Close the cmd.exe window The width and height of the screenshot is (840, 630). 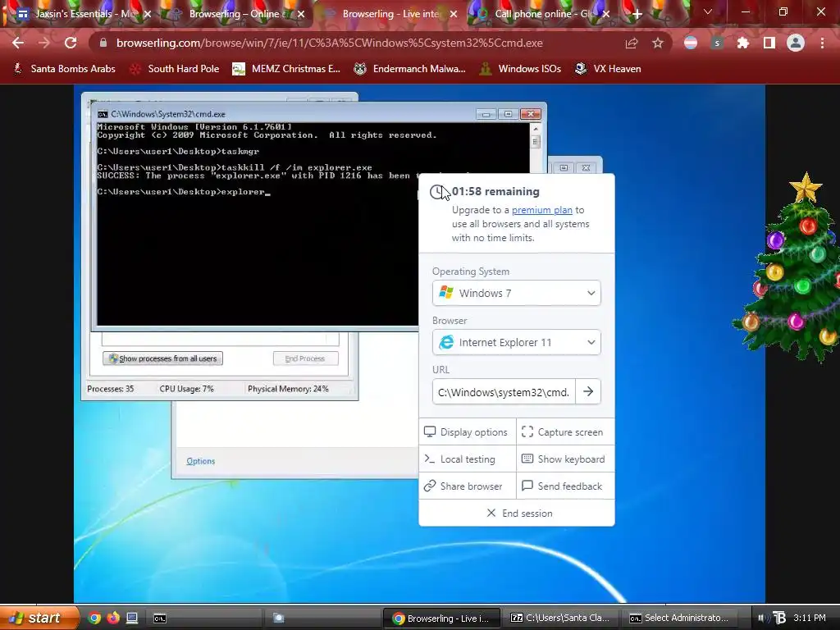[531, 113]
